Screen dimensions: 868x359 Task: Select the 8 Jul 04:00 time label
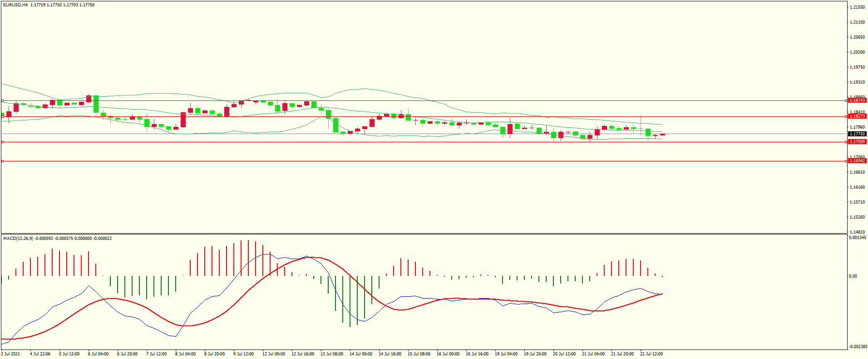tap(185, 354)
